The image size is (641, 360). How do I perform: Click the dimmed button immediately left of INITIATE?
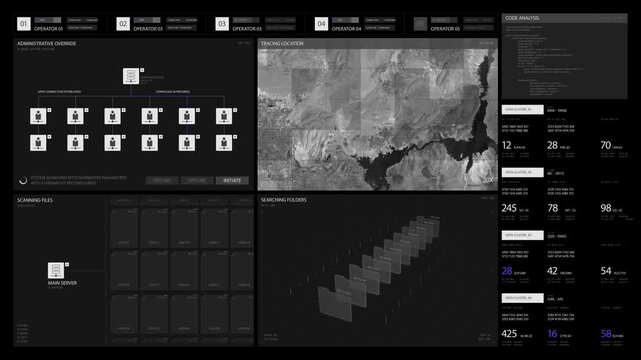(x=197, y=180)
